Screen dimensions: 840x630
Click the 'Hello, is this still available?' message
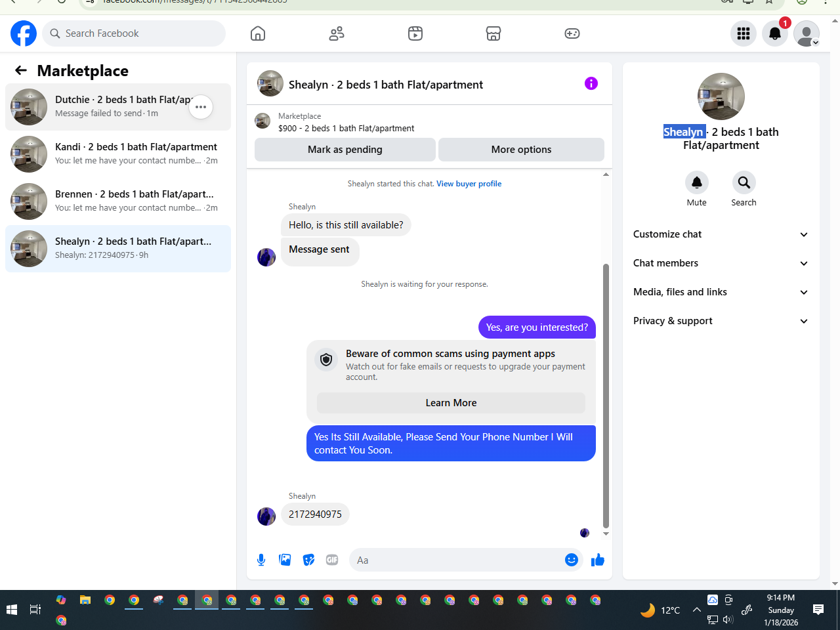346,225
